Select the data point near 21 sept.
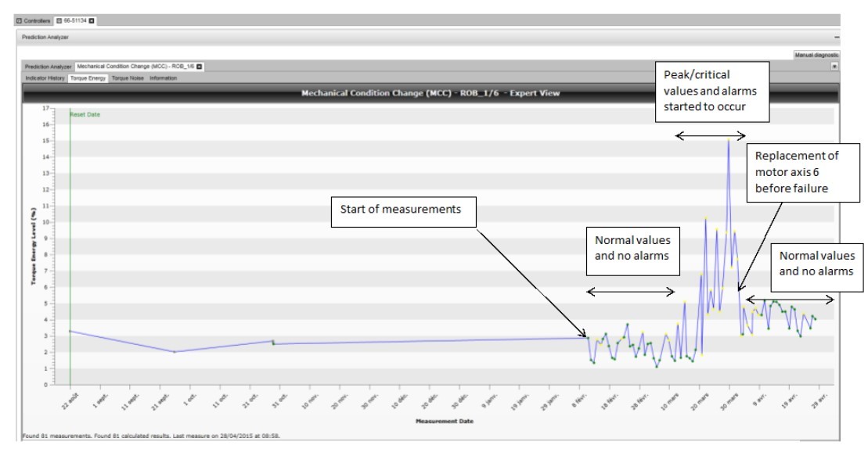Image resolution: width=868 pixels, height=456 pixels. [175, 351]
